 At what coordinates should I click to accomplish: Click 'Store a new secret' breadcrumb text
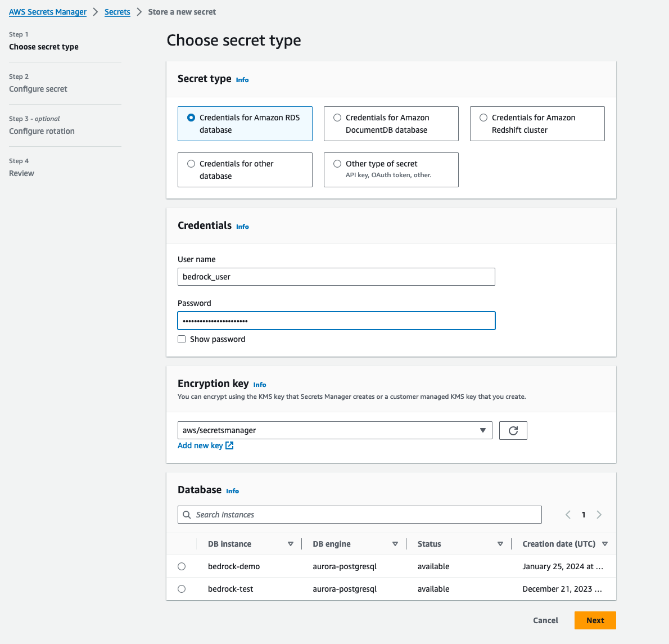coord(182,12)
